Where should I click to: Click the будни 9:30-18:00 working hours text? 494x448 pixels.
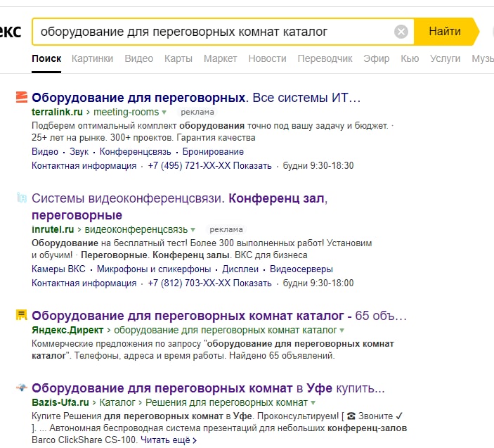tap(318, 283)
